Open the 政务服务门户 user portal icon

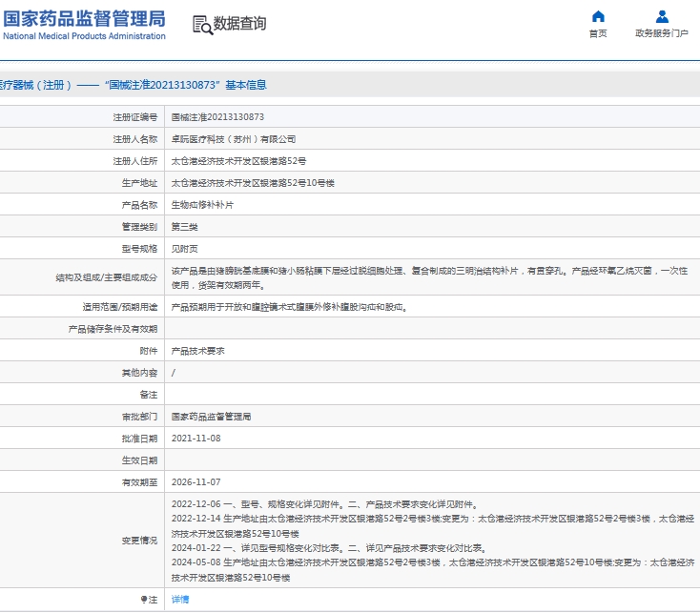click(x=662, y=16)
